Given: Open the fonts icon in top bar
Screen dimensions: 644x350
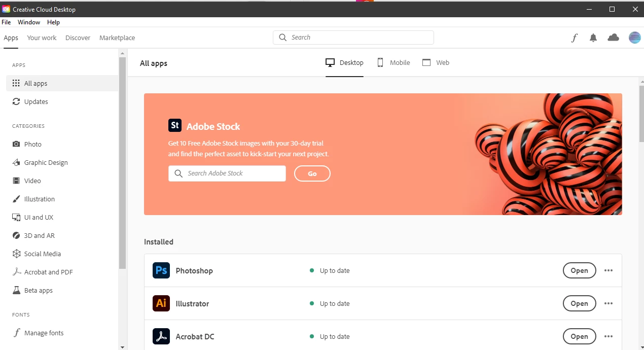Looking at the screenshot, I should click(574, 38).
